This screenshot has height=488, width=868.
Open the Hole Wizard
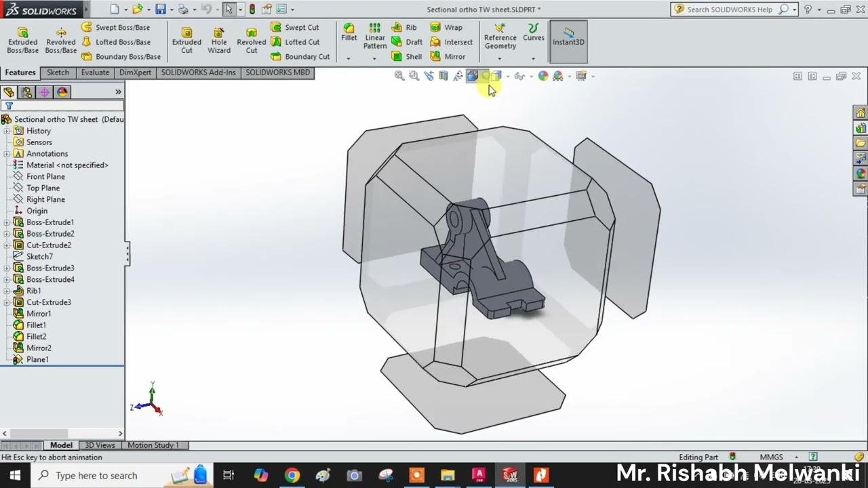point(219,41)
